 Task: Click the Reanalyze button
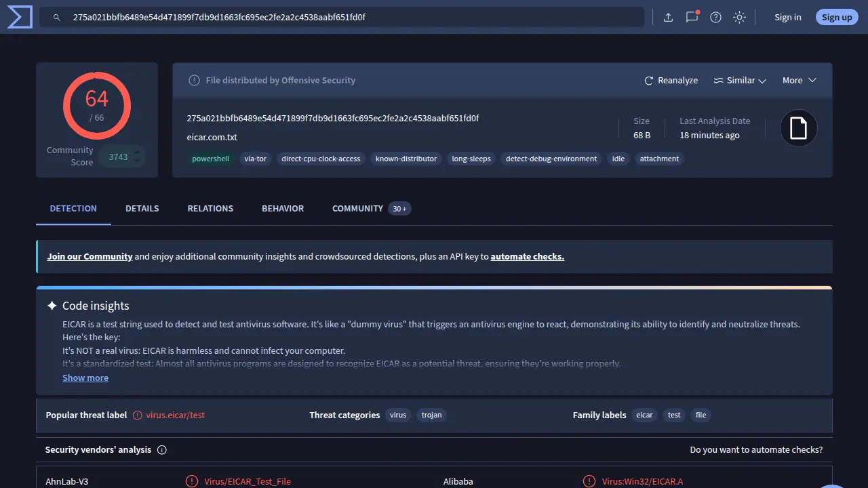pos(671,81)
